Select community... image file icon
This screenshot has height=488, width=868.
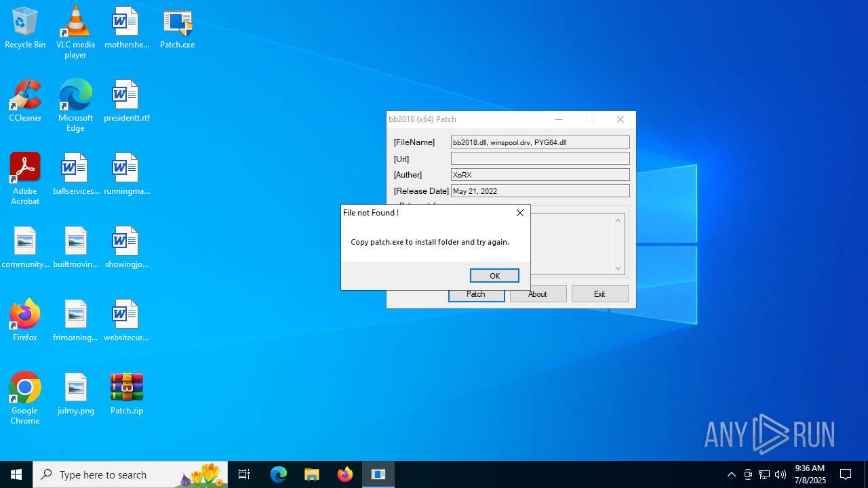click(x=25, y=248)
